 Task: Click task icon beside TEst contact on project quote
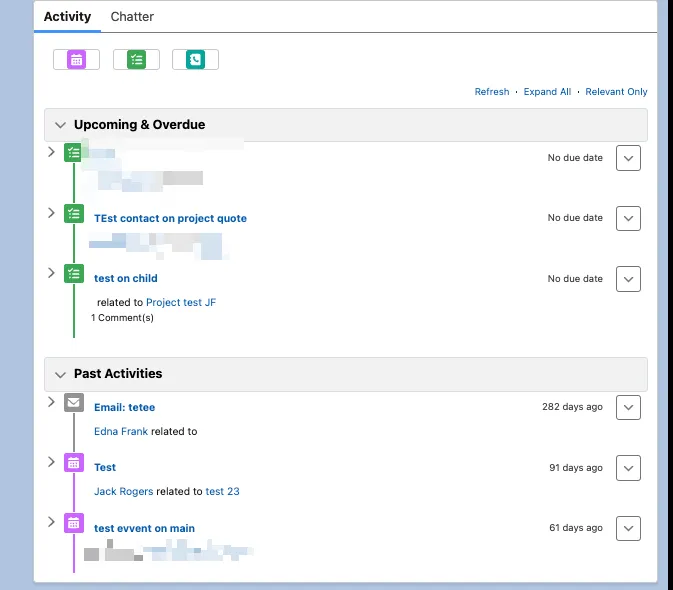[74, 213]
